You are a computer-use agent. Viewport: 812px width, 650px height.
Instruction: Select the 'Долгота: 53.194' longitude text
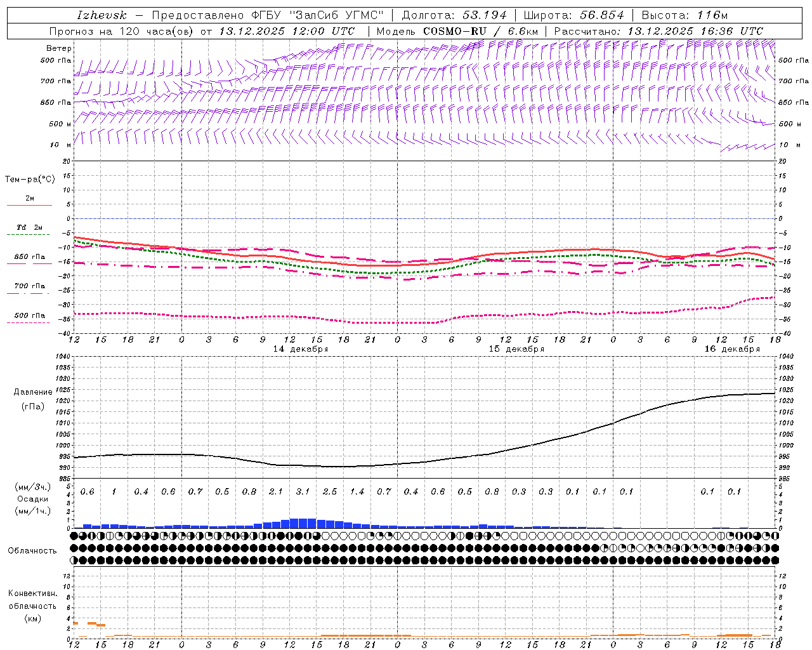[x=454, y=15]
